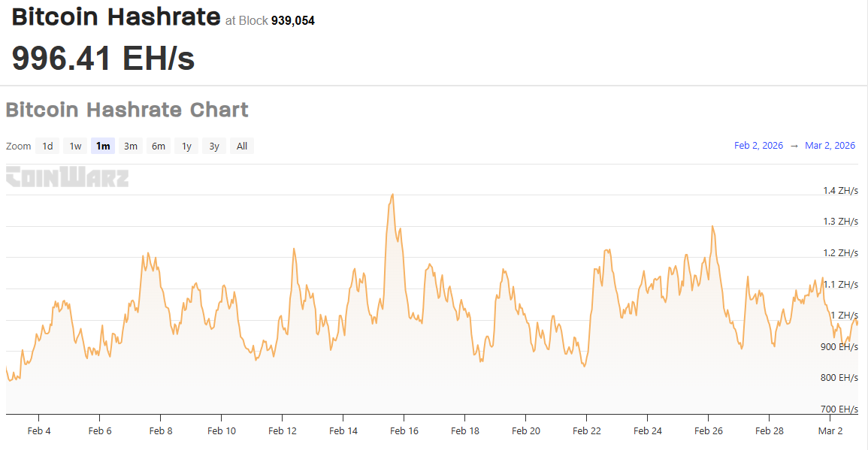Screen dimensions: 868x450
Task: Click the 1 ZH/s axis label
Action: coord(844,316)
